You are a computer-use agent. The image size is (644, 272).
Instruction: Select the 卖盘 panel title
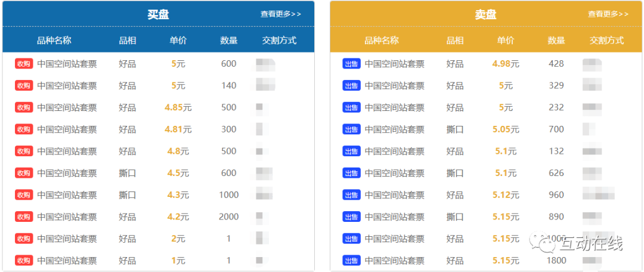(x=485, y=14)
